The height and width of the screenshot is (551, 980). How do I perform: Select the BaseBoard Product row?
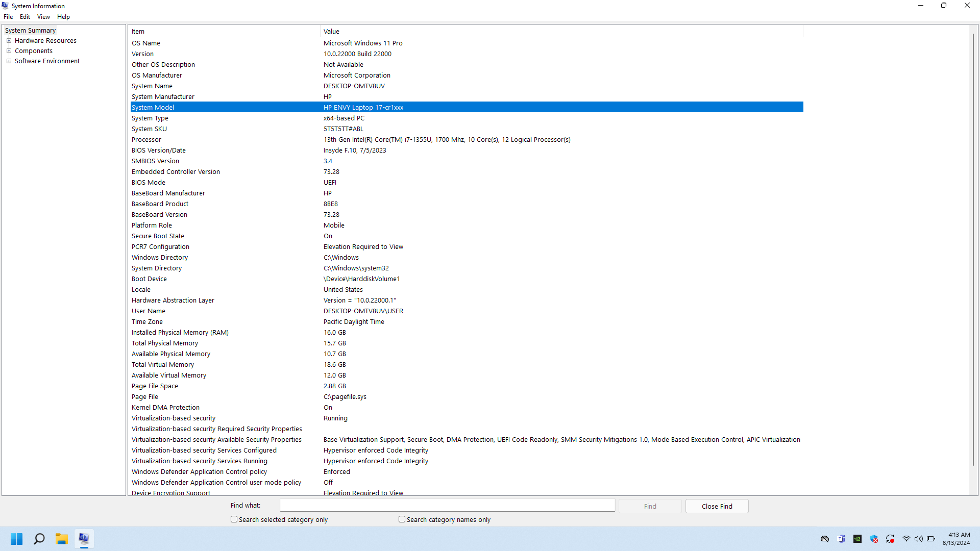[x=467, y=204]
